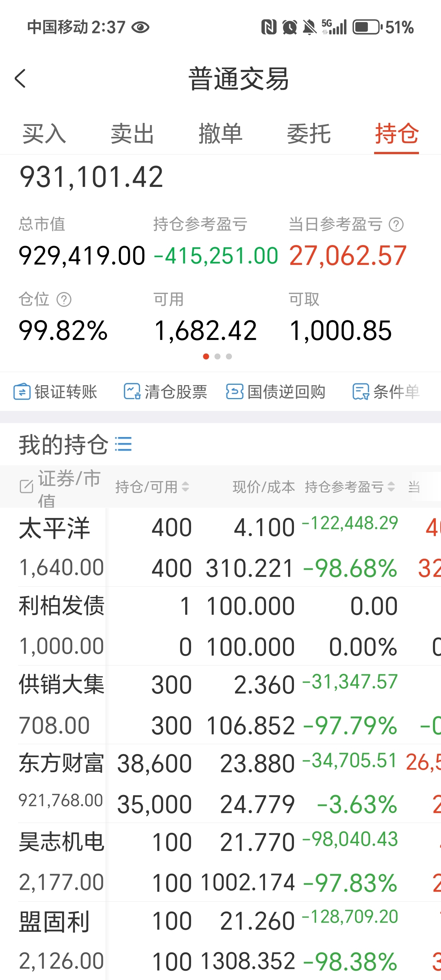Select the 持仓 tab
The width and height of the screenshot is (441, 980).
(397, 134)
